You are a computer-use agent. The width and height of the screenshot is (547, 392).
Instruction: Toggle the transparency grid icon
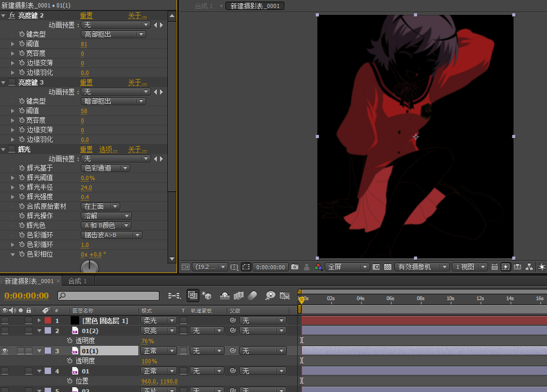click(388, 267)
